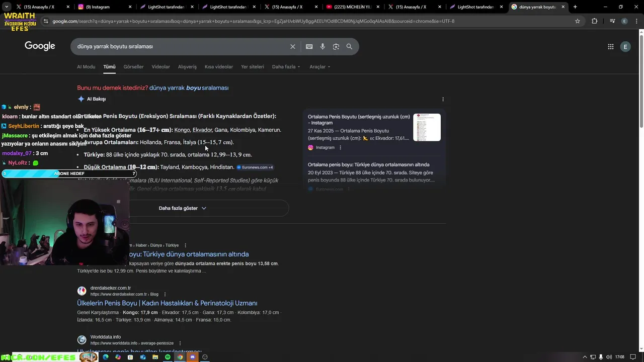Expand the Daha fazla filter dropdown
This screenshot has height=362, width=644.
286,67
